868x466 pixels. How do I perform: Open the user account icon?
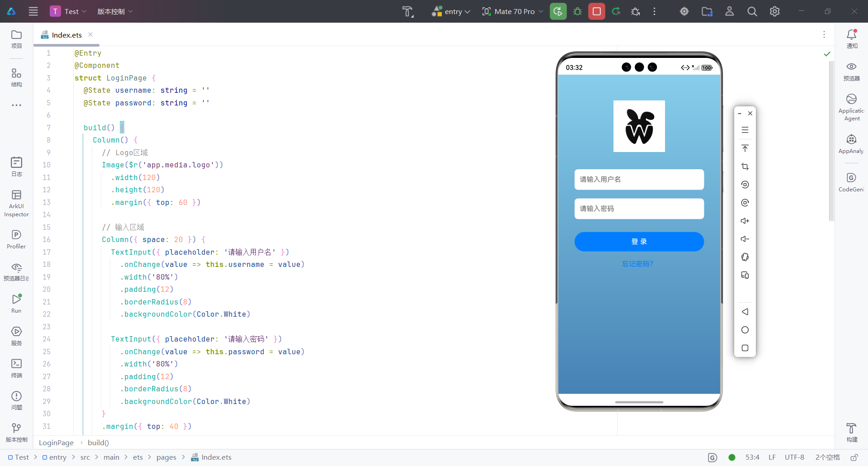click(730, 11)
